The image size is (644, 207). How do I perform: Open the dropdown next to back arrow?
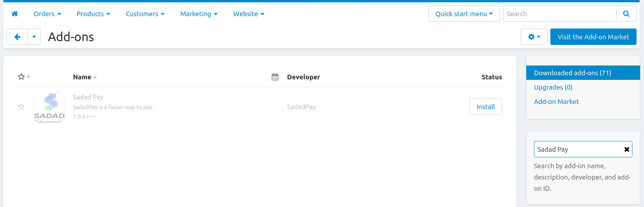coord(34,37)
